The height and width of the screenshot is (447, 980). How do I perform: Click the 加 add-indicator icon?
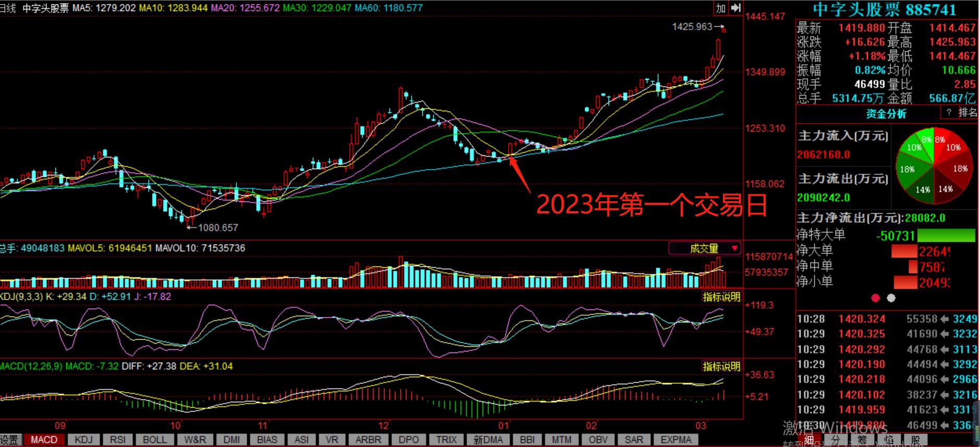click(x=721, y=8)
